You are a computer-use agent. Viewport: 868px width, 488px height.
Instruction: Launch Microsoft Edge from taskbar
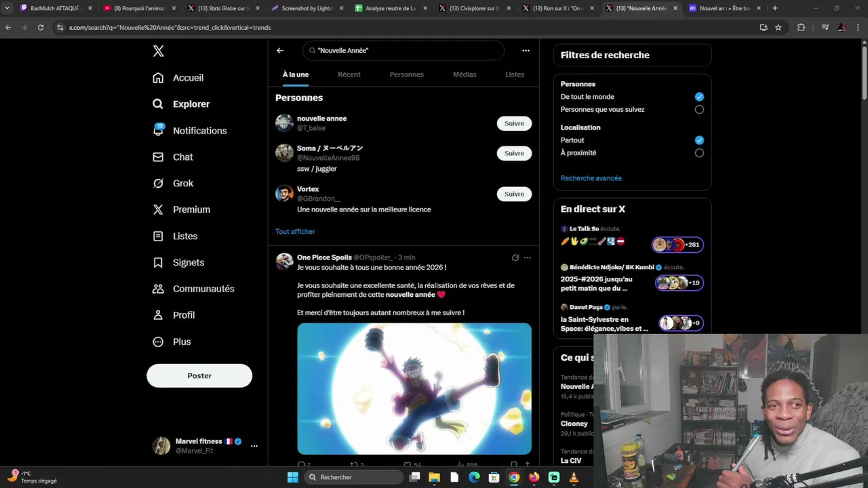click(474, 477)
